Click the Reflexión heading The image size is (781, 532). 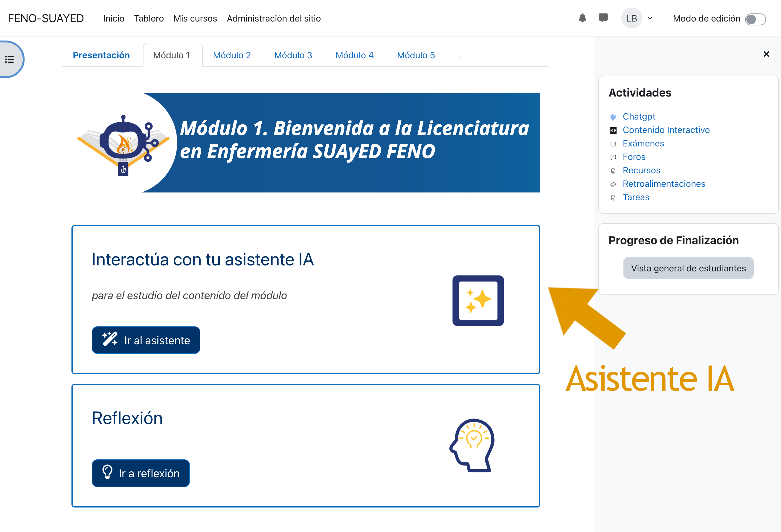(127, 418)
